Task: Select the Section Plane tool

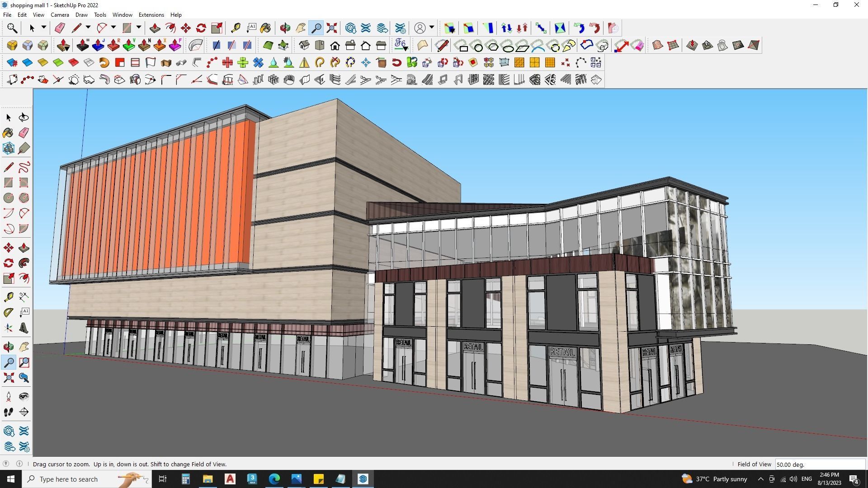Action: (x=24, y=412)
